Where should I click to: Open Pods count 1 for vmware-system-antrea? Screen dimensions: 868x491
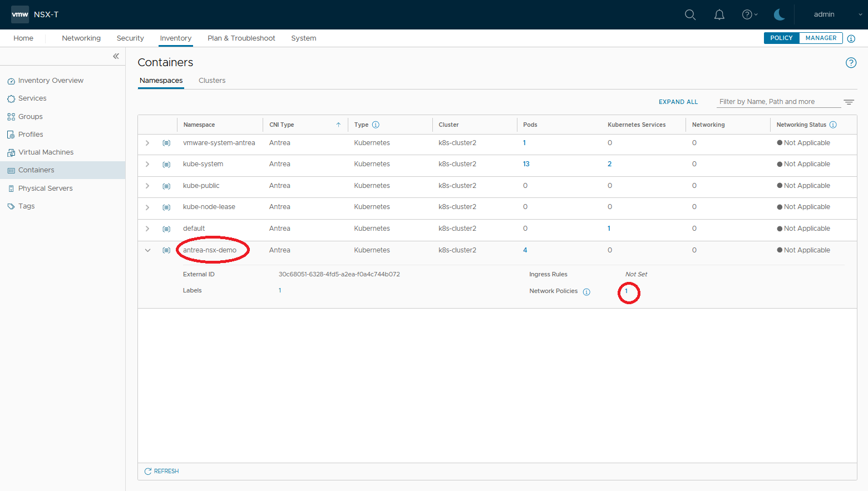(x=524, y=143)
